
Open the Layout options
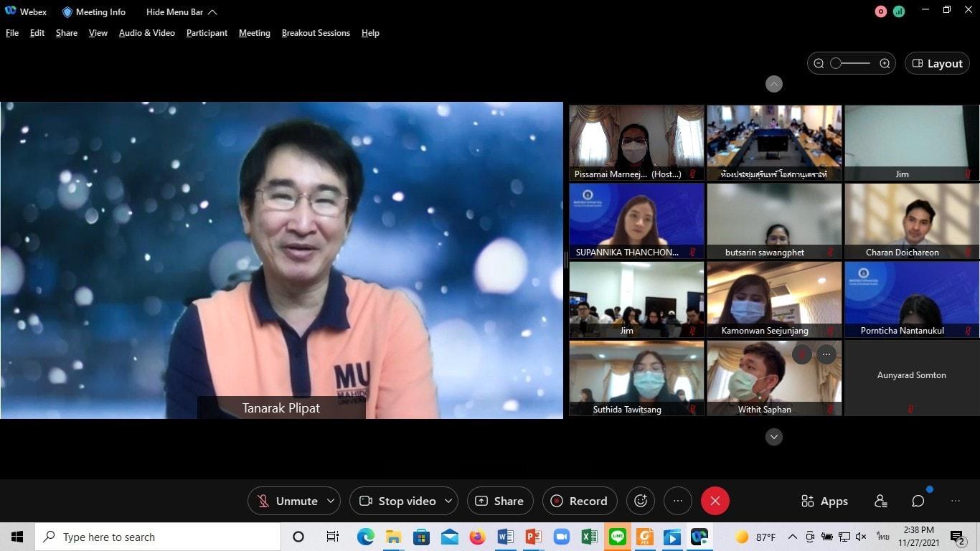[937, 63]
